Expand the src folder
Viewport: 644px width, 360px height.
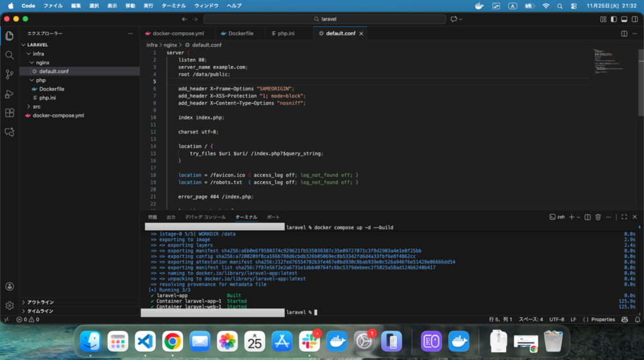coord(36,106)
